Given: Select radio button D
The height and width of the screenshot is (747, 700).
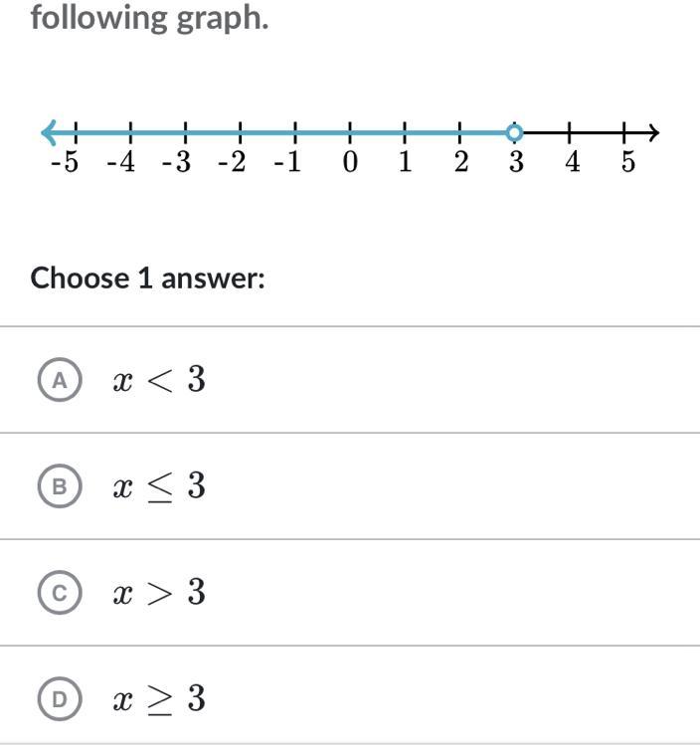Looking at the screenshot, I should pyautogui.click(x=60, y=699).
